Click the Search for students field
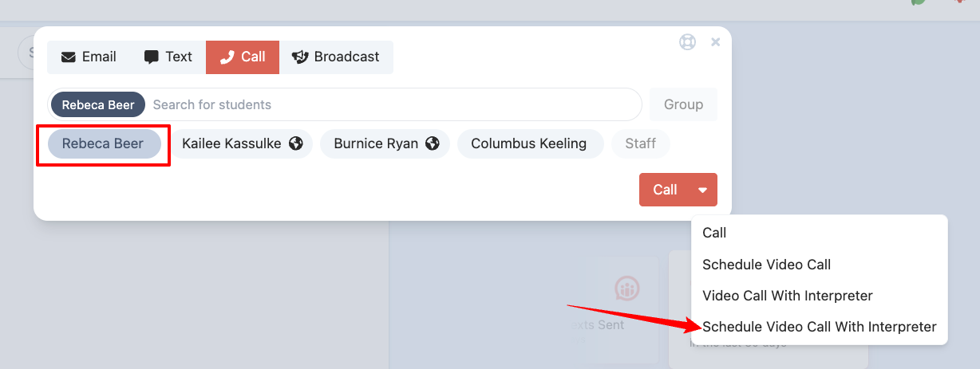Screen dimensions: 980x369 (391, 104)
